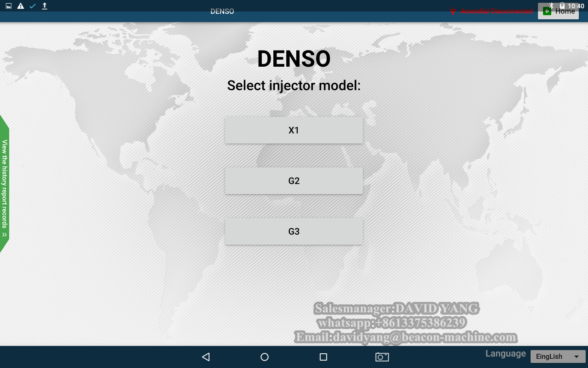588x368 pixels.
Task: Expand the history panel via double-chevron arrow
Action: (x=5, y=235)
